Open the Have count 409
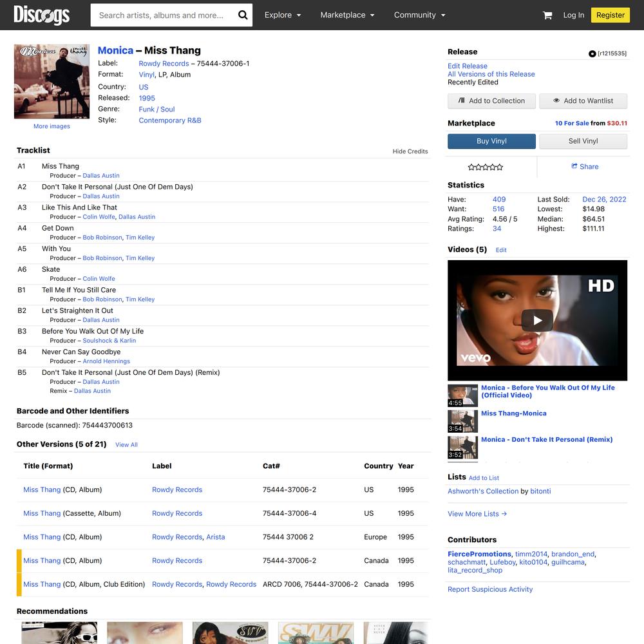Viewport: 644px width, 644px height. 499,199
